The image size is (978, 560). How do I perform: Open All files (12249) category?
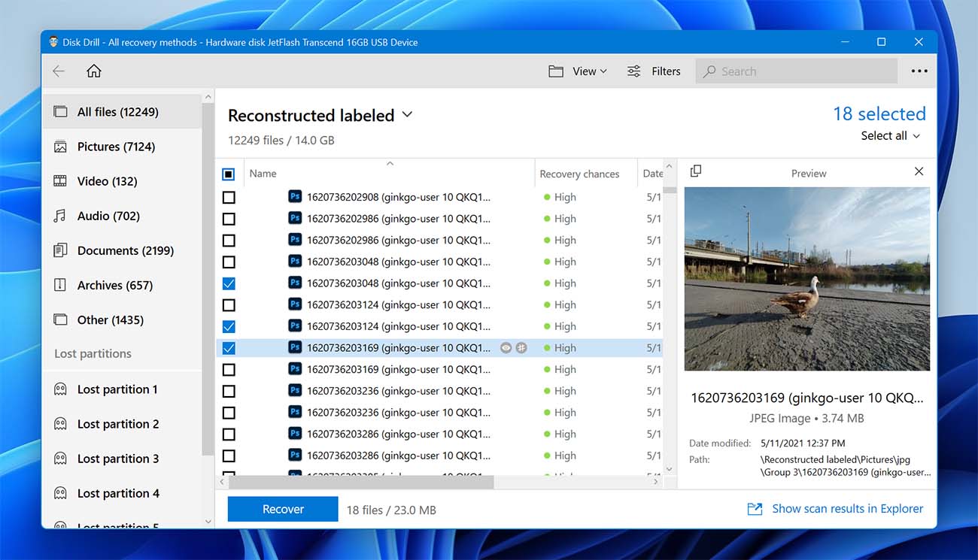pos(122,112)
